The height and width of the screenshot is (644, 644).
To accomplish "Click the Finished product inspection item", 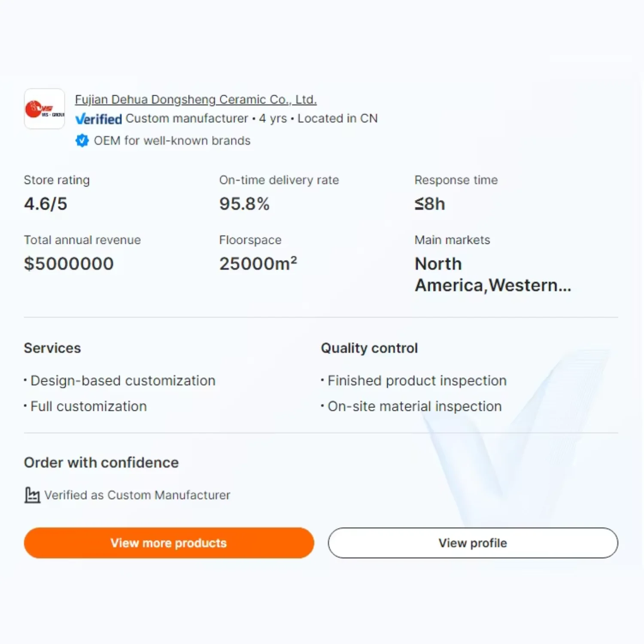I will (x=417, y=381).
